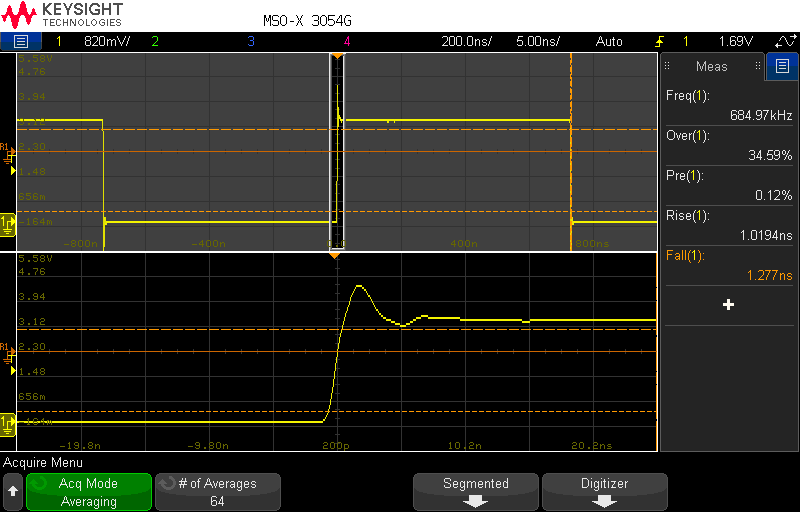Click the 200.0ns/ horizontal scale readout
Viewport: 800px width, 512px height.
click(x=466, y=41)
